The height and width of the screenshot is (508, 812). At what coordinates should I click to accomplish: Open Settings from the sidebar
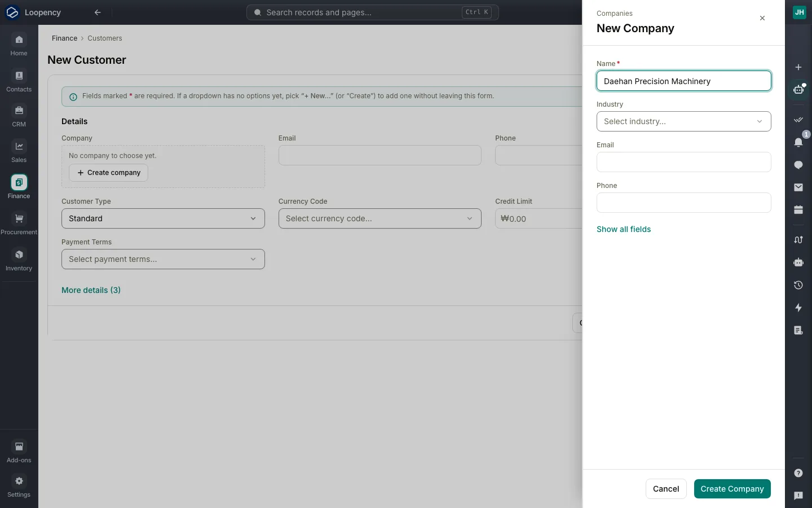[x=19, y=487]
